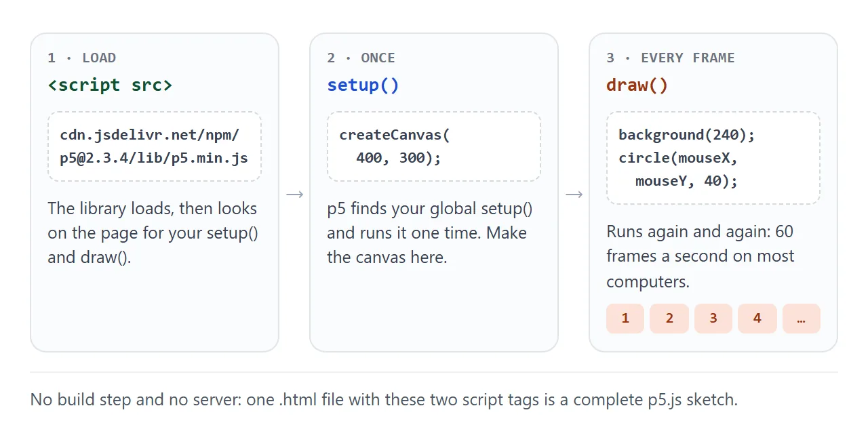Click frame chip number 4
868x446 pixels.
[x=757, y=319]
